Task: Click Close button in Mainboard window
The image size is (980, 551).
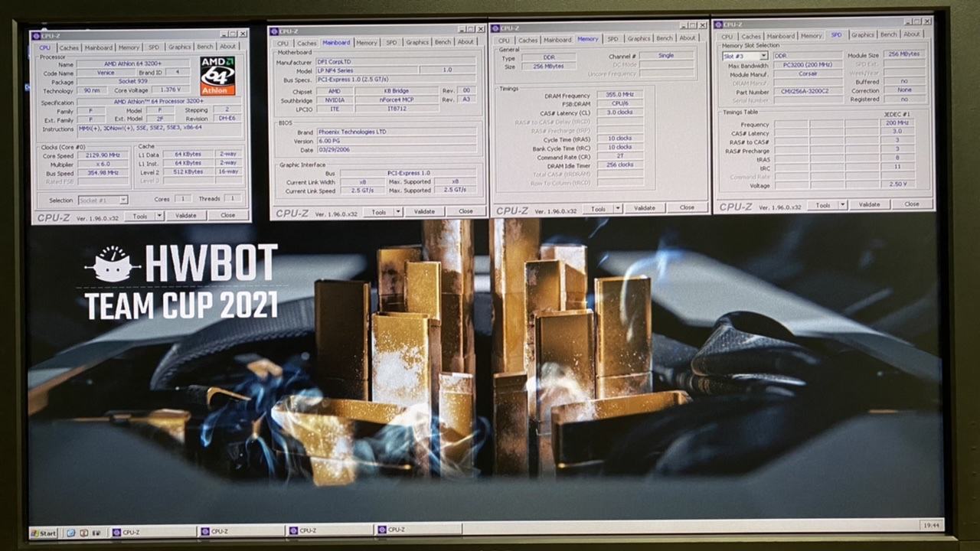Action: point(465,211)
